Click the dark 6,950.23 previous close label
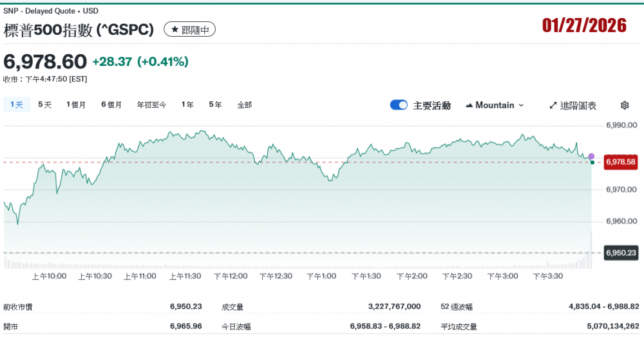Viewport: 644px width, 343px height. click(620, 253)
